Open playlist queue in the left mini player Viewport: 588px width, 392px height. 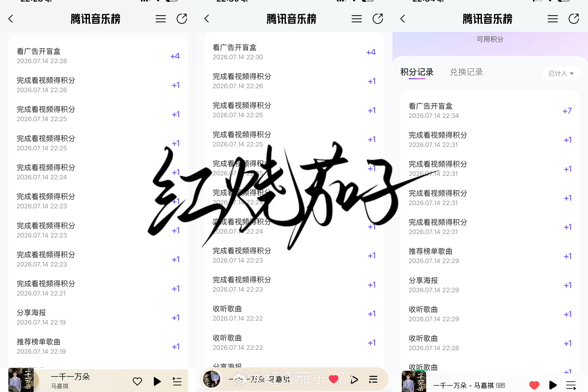point(177,381)
